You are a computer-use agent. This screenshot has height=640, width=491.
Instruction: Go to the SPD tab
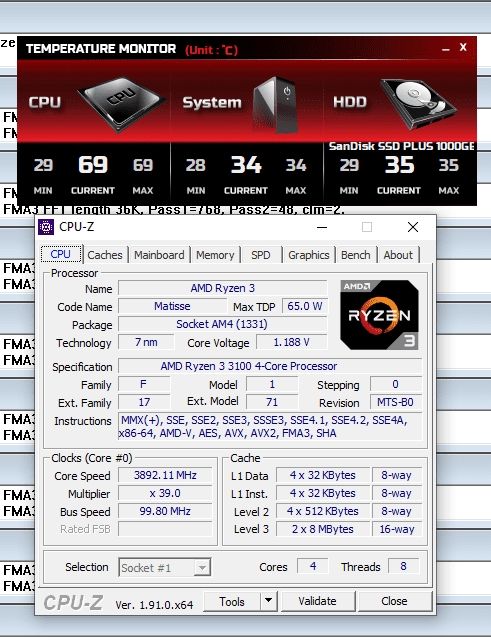coord(261,255)
